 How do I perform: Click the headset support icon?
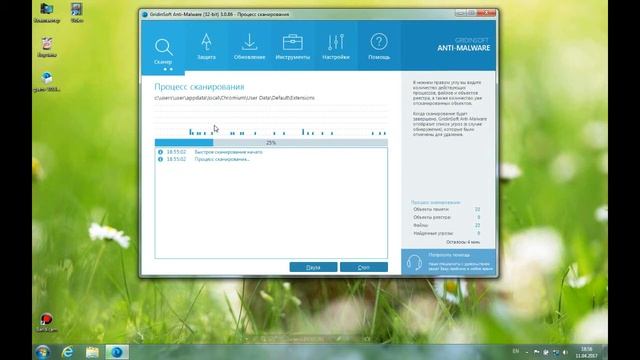pyautogui.click(x=414, y=262)
